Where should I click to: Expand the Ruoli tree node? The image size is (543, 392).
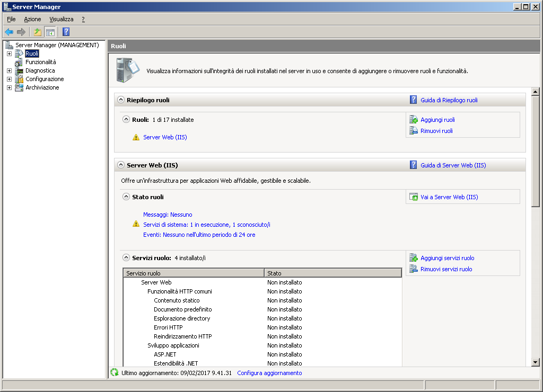coord(10,54)
